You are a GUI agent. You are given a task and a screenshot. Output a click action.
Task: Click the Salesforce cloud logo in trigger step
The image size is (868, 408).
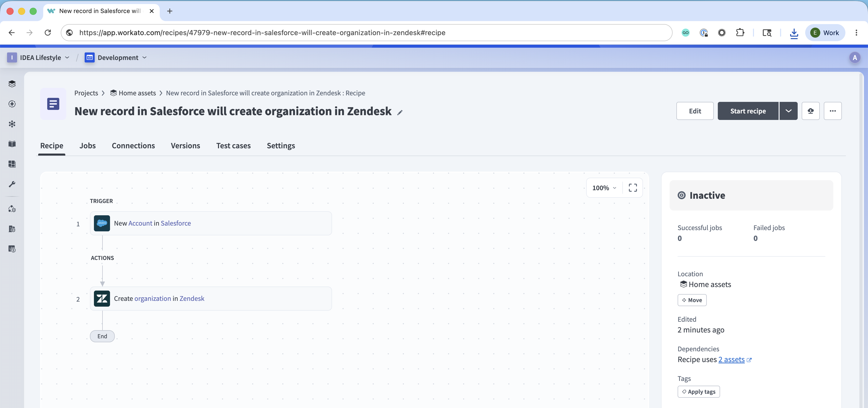[102, 223]
